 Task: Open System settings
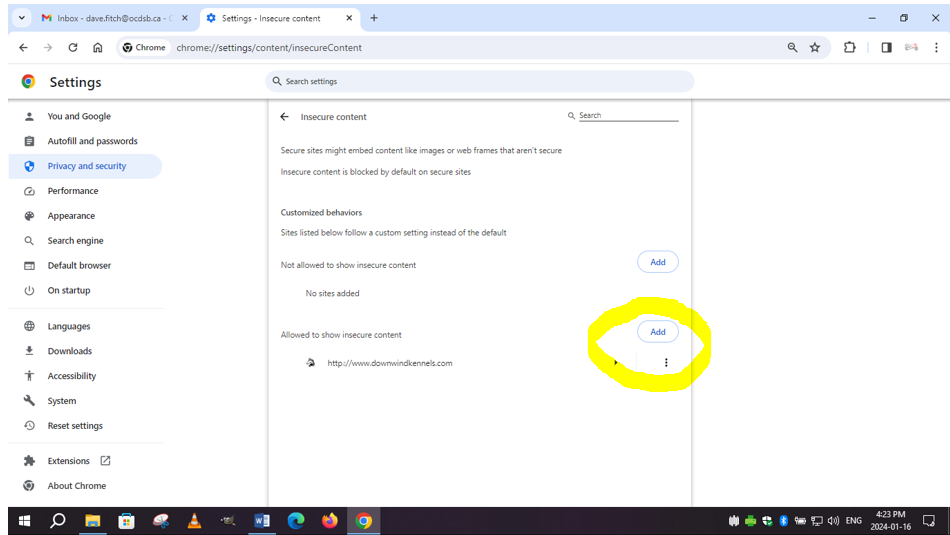pos(62,400)
